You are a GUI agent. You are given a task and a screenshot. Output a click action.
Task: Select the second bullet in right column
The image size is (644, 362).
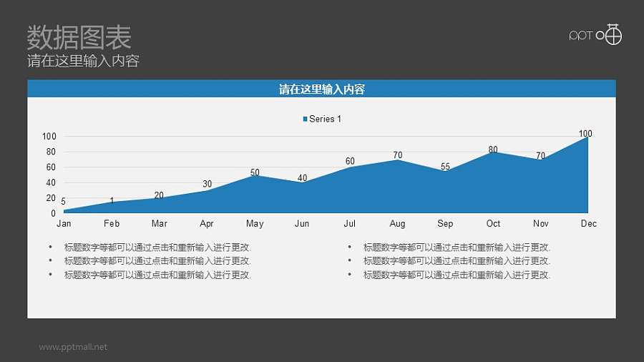pyautogui.click(x=457, y=261)
